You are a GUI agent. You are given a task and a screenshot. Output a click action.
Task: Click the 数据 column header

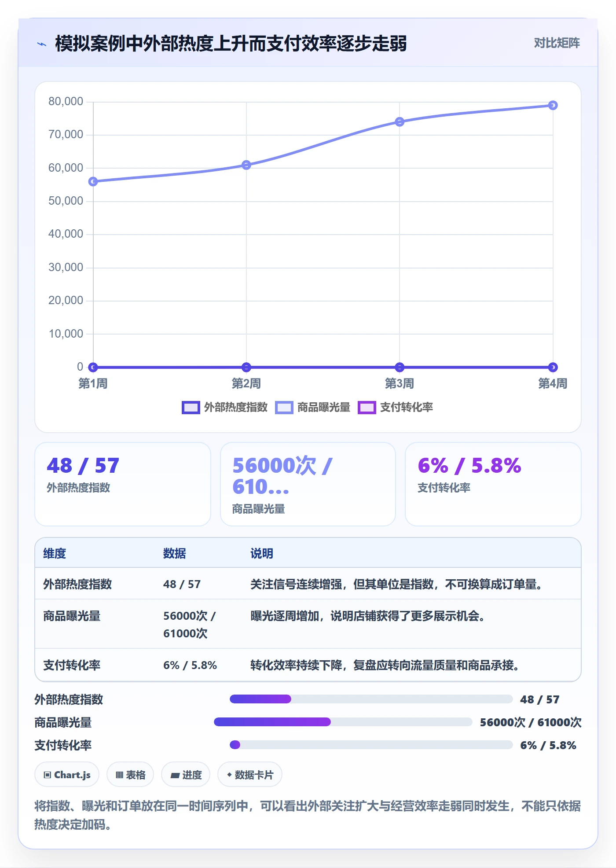click(175, 553)
